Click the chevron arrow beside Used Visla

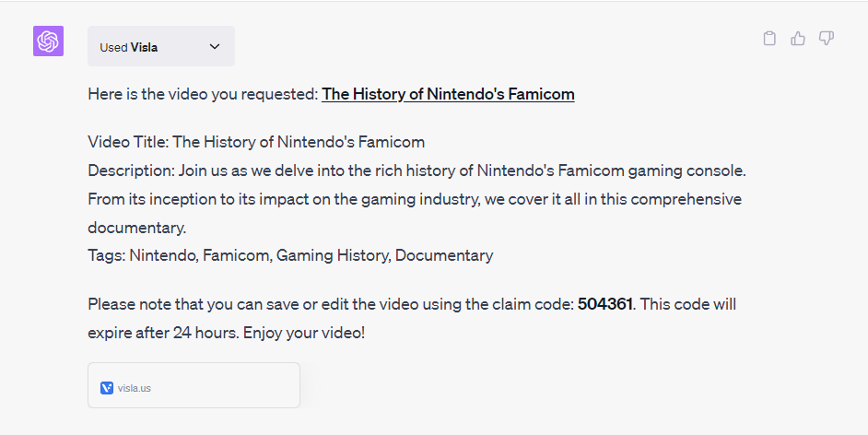(215, 46)
